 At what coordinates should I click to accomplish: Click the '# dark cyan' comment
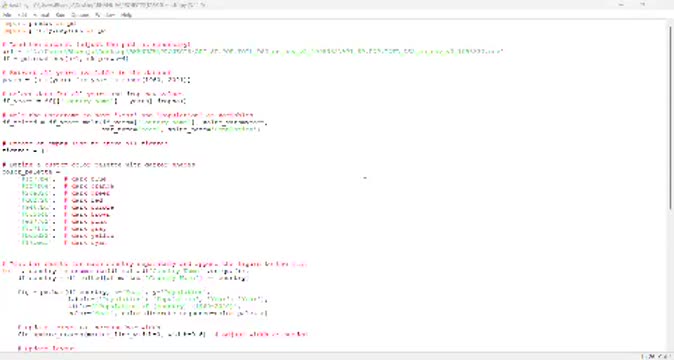pos(85,243)
